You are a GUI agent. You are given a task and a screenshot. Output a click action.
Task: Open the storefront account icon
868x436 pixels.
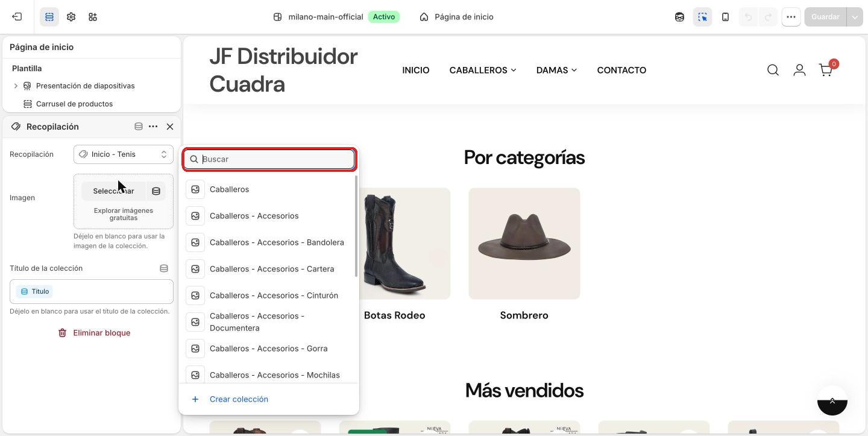(799, 70)
